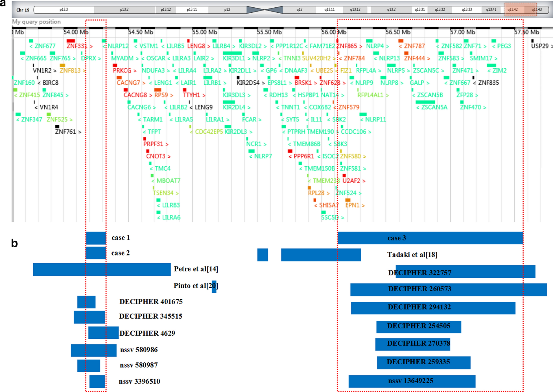Viewport: 553px width, 392px height.
Task: Click the case 1 deletion bar
Action: [x=96, y=238]
